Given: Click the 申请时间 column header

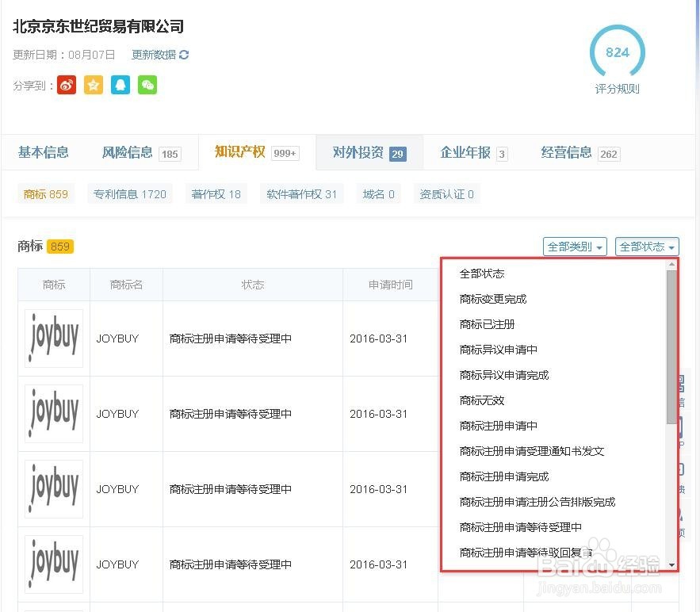Looking at the screenshot, I should (x=391, y=285).
